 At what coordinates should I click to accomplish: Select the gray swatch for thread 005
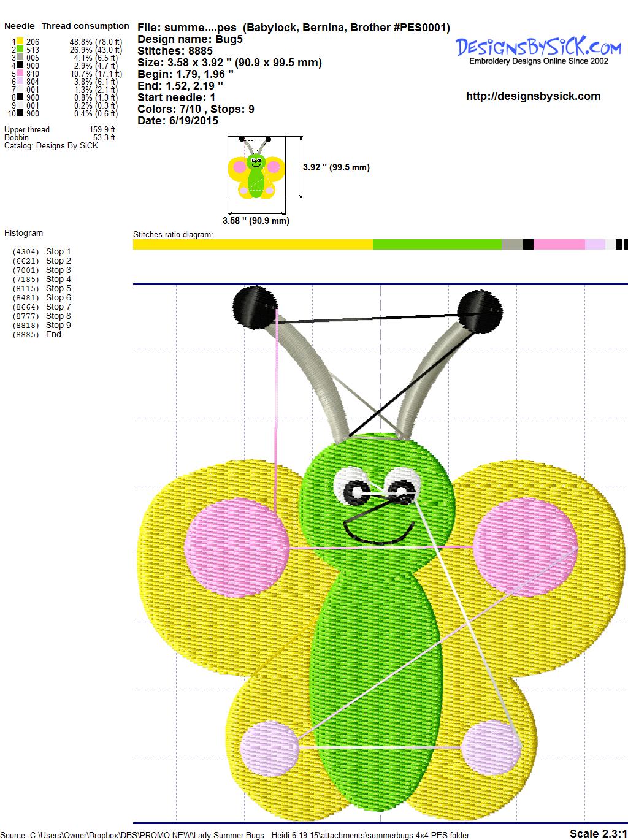(20, 58)
